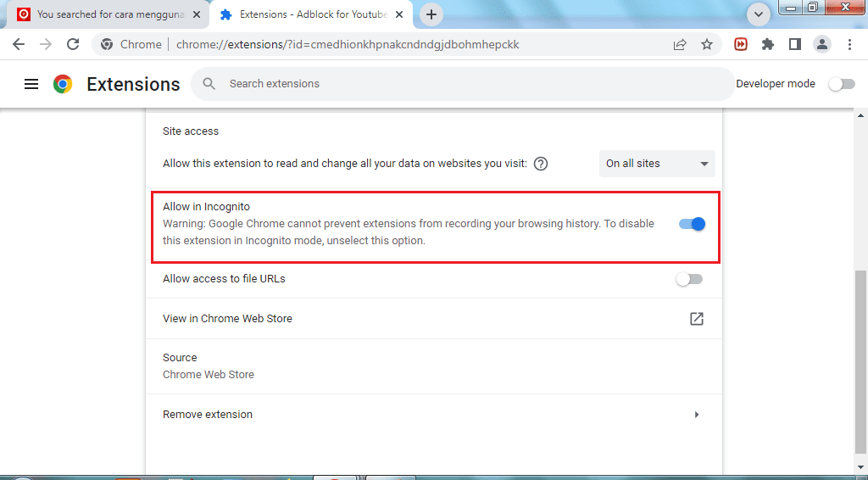Open Chrome three-dot menu
Image resolution: width=868 pixels, height=480 pixels.
[849, 44]
